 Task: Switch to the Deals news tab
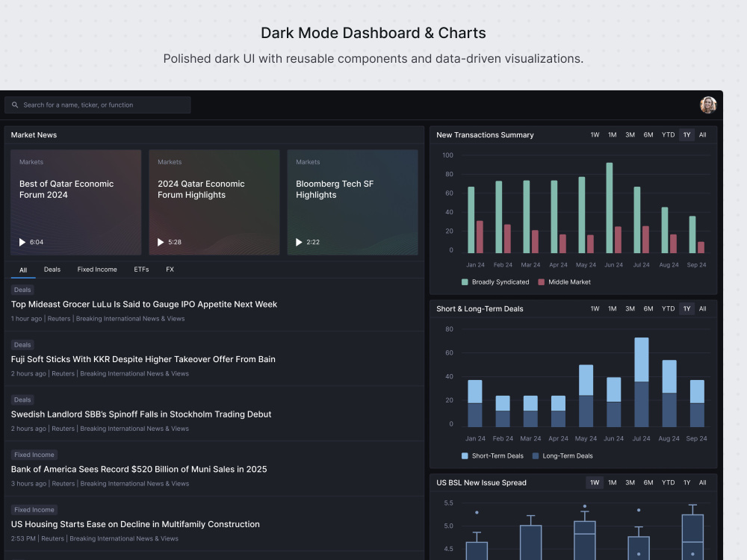[x=52, y=270]
